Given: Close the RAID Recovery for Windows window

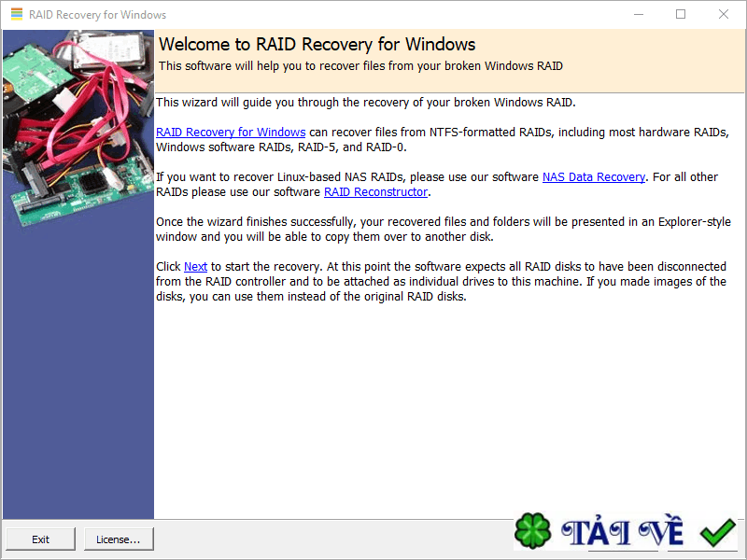Looking at the screenshot, I should coord(724,14).
